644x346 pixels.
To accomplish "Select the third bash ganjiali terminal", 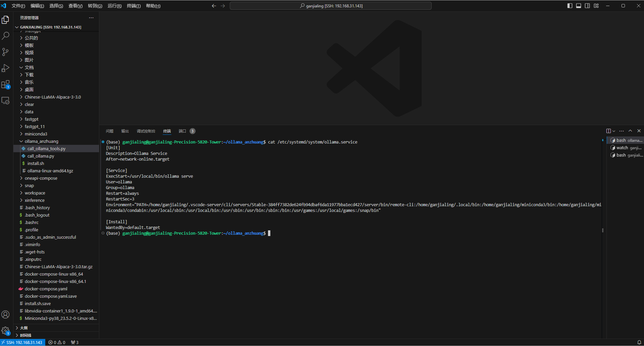I will [x=626, y=155].
